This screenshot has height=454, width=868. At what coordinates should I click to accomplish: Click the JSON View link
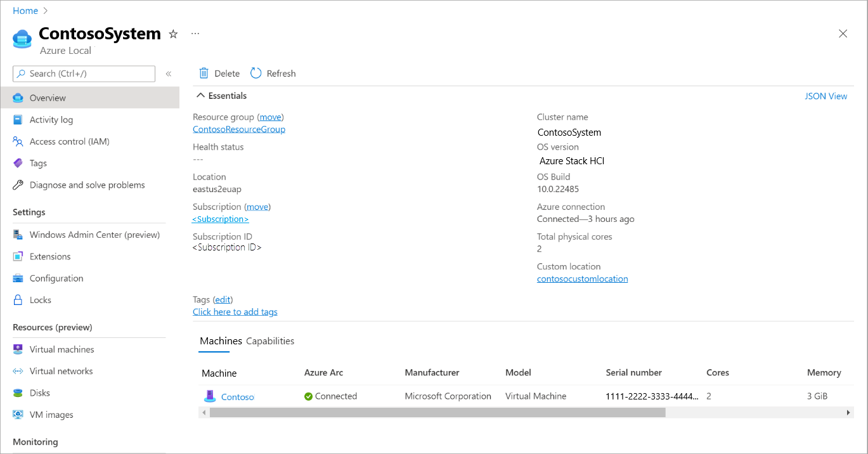point(826,96)
